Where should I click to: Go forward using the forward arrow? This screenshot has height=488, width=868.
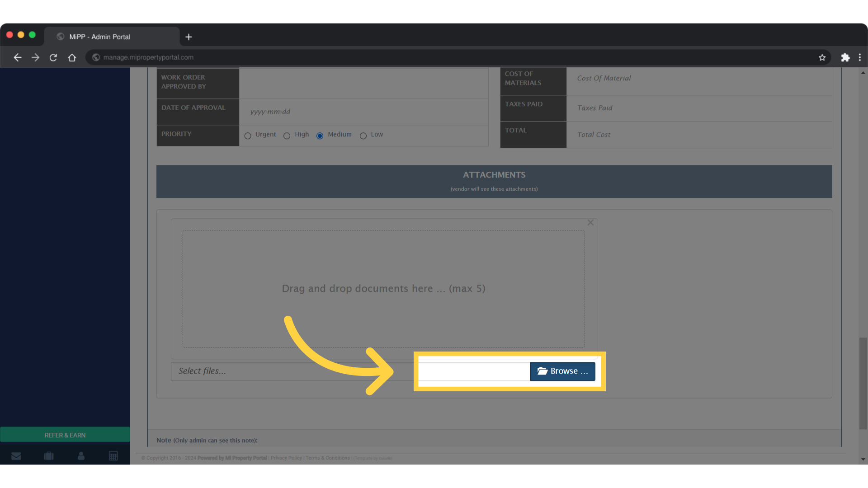pos(35,57)
